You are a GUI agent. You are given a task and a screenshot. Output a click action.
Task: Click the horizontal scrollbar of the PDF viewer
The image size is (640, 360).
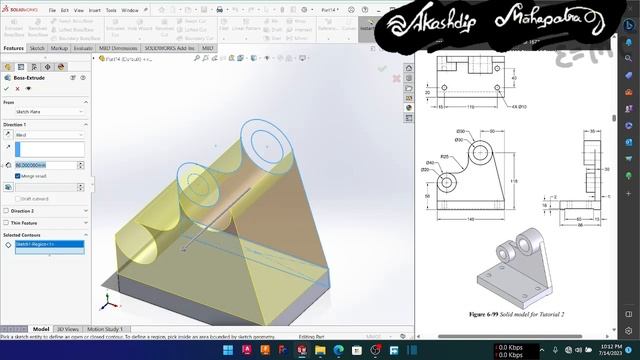(510, 336)
